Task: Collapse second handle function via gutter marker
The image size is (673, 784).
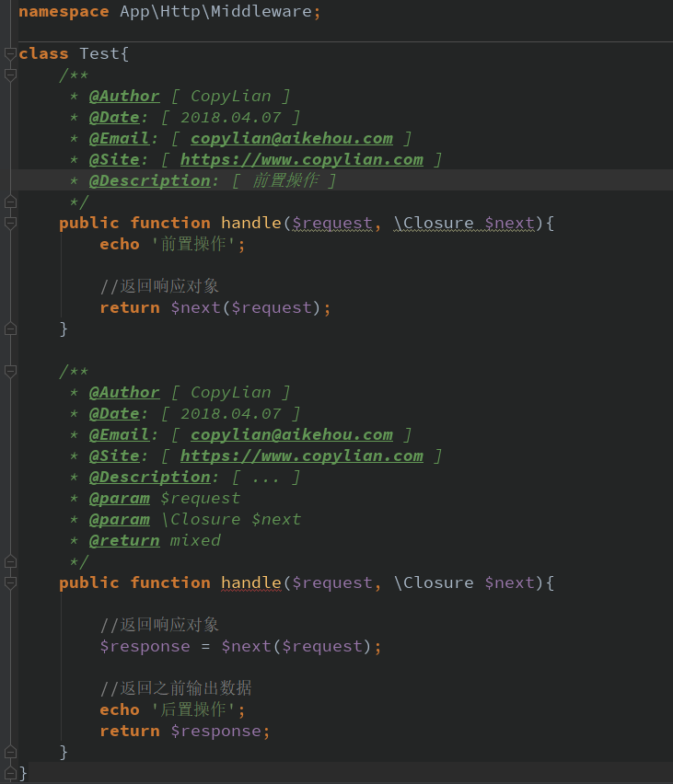Action: click(10, 582)
